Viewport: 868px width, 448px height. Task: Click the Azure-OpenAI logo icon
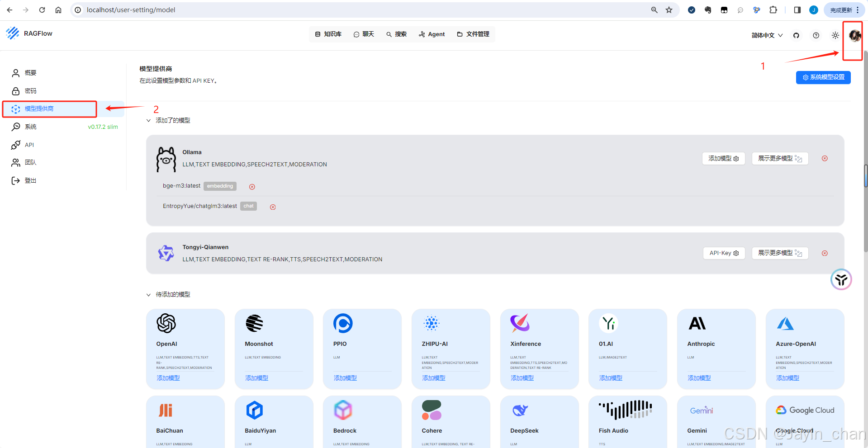(x=785, y=323)
